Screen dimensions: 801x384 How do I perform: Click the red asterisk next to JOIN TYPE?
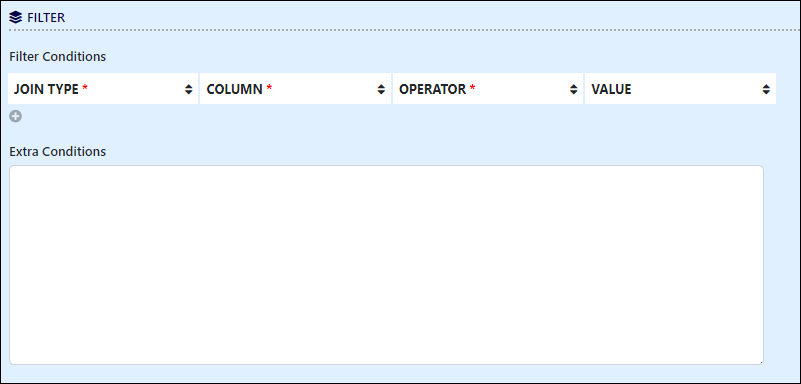click(85, 88)
